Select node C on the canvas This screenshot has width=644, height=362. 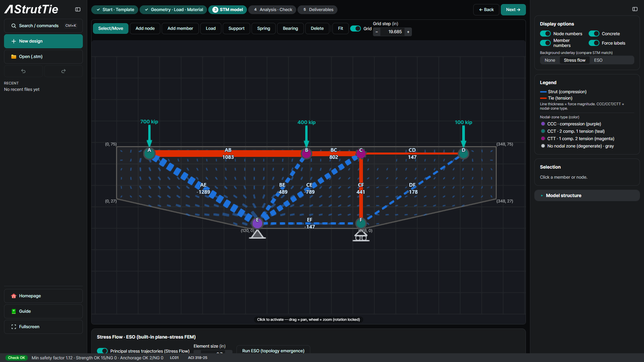[361, 153]
